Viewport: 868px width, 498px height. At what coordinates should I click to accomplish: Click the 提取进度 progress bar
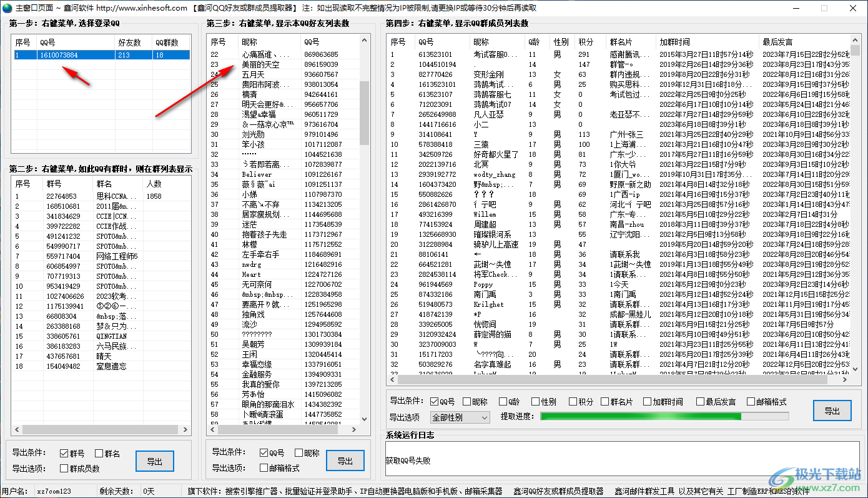(664, 416)
